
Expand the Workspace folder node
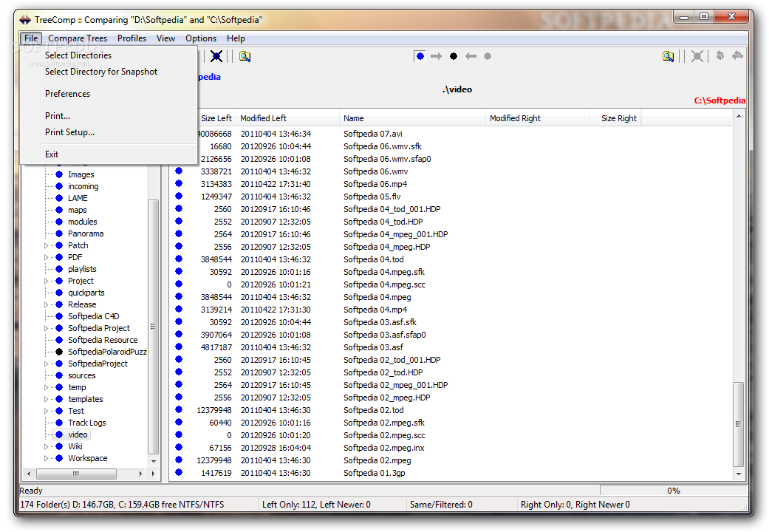coord(47,458)
